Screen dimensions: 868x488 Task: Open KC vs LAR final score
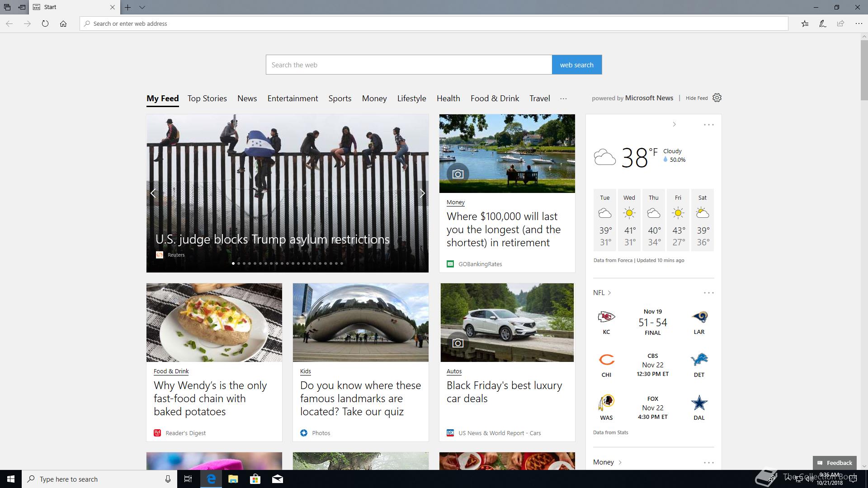653,322
